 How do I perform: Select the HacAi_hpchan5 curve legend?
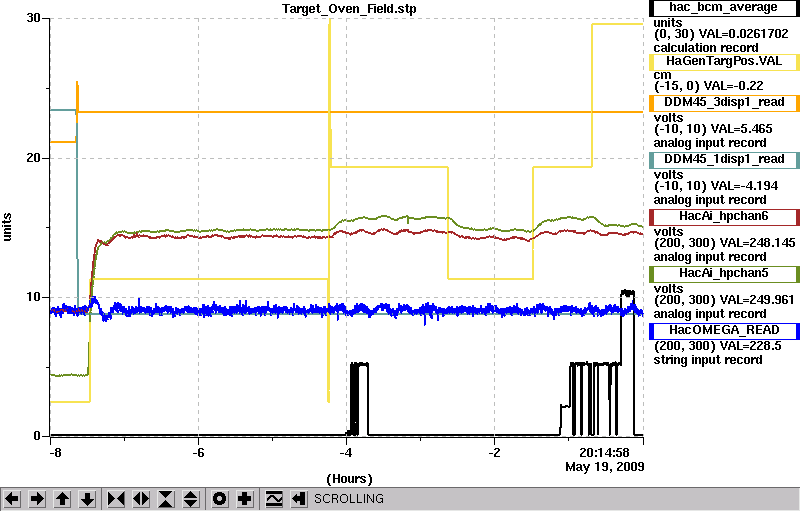(723, 273)
